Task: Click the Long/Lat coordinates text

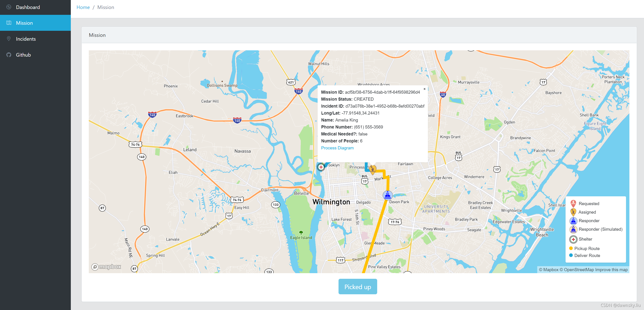Action: tap(360, 113)
